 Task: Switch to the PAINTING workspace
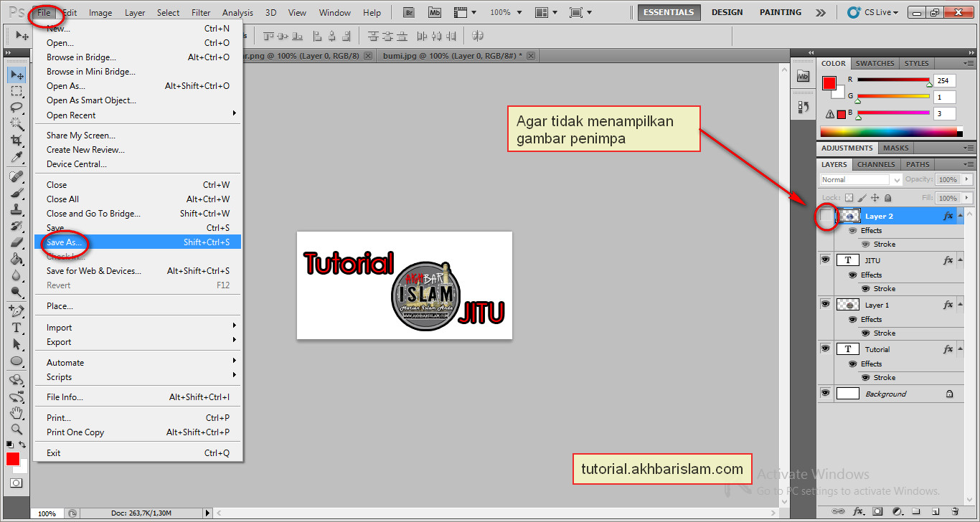click(x=781, y=12)
